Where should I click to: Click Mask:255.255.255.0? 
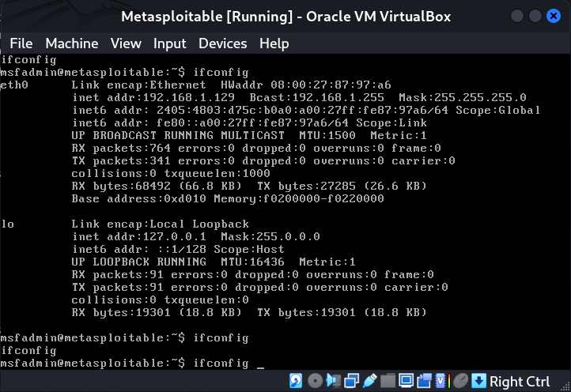click(463, 97)
